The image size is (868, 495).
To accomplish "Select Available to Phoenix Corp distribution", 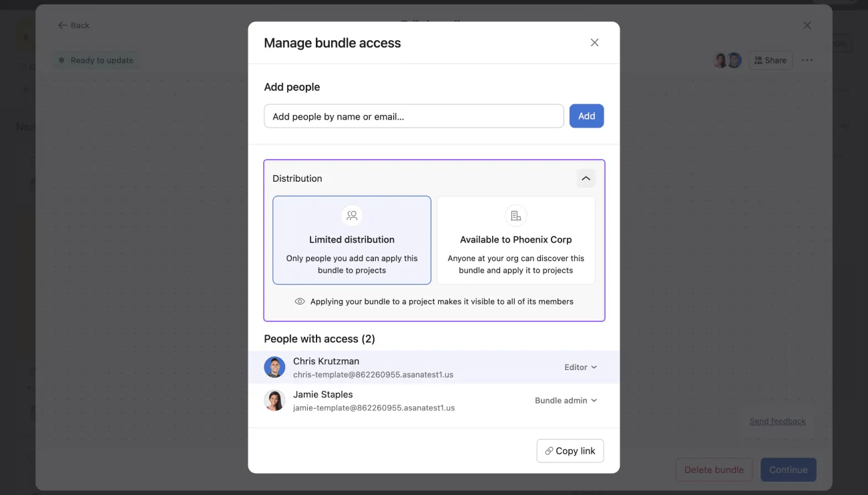I will (x=515, y=240).
